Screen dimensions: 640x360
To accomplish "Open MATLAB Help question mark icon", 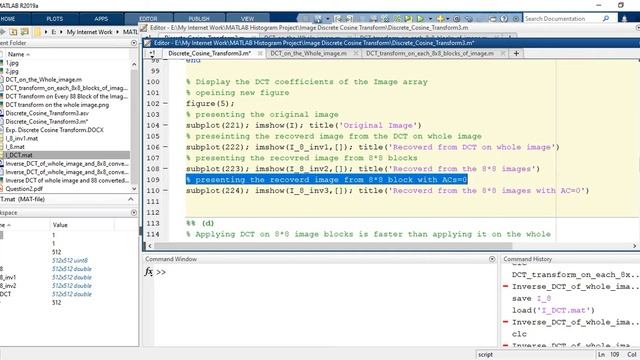I will click(504, 19).
